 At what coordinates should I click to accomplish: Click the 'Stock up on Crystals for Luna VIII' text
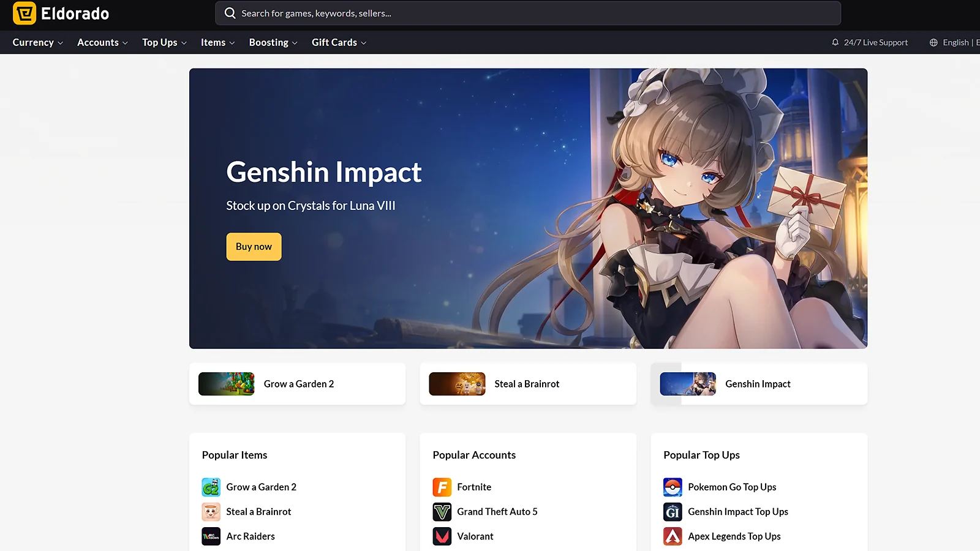coord(311,206)
